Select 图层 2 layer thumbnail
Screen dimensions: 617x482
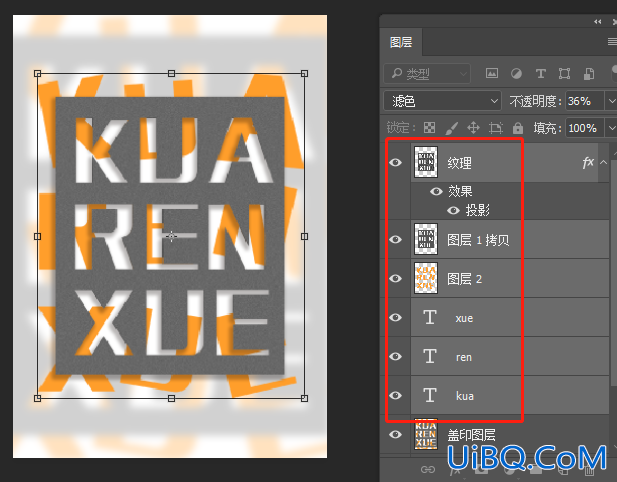426,278
